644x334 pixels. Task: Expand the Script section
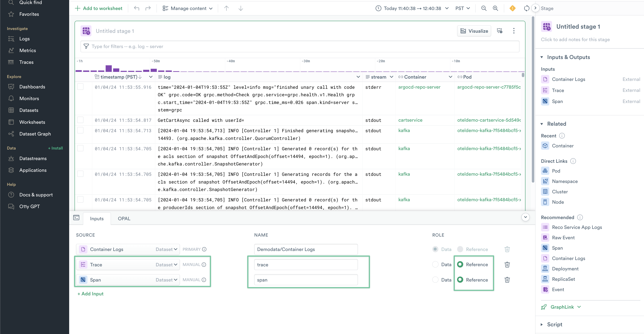[542, 325]
